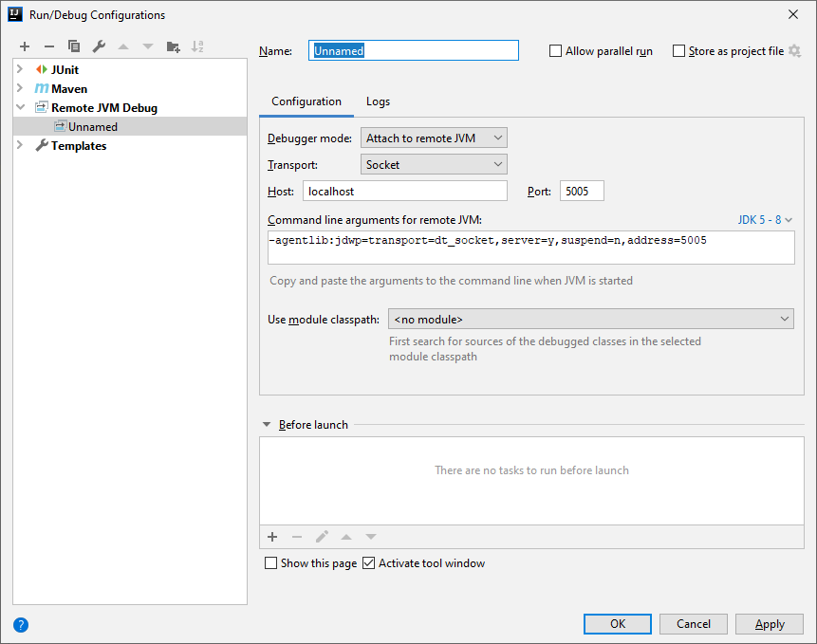Switch to the Configuration tab

(306, 101)
